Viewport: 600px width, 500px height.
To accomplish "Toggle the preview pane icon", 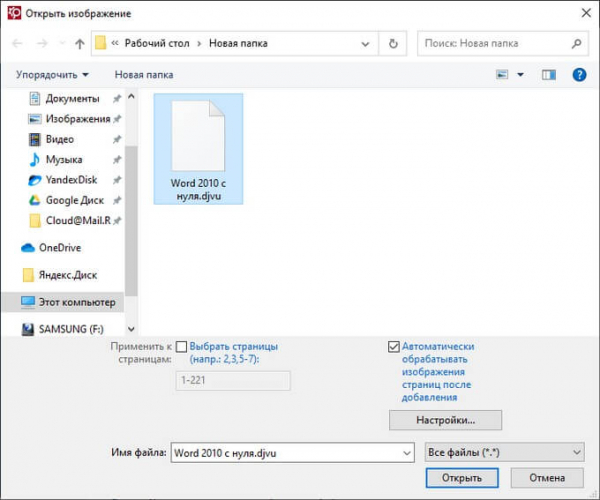I will coord(549,75).
